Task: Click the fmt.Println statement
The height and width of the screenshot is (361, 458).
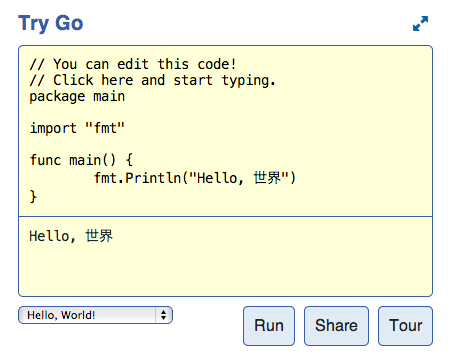Action: click(195, 178)
